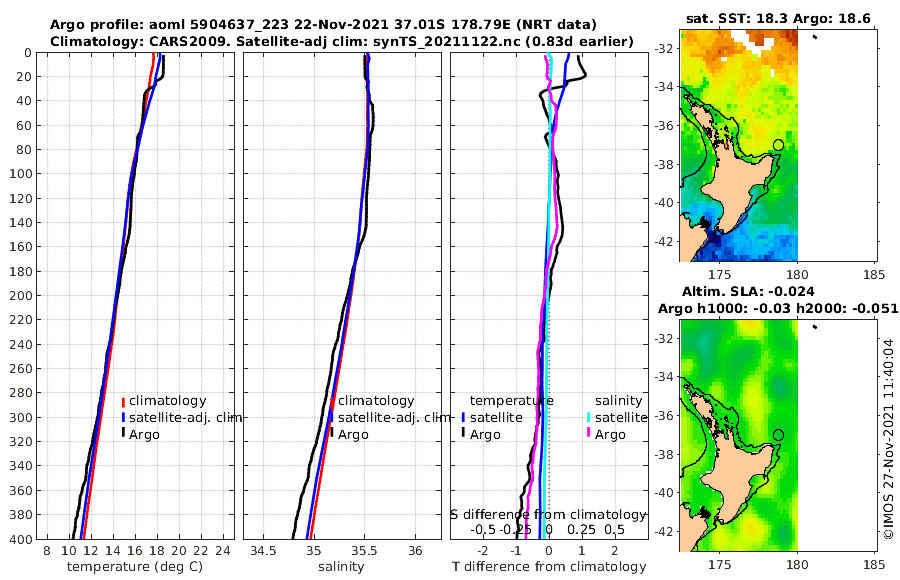Click the magenta salinity Argo legend marker
Image resolution: width=900 pixels, height=580 pixels.
tap(588, 433)
